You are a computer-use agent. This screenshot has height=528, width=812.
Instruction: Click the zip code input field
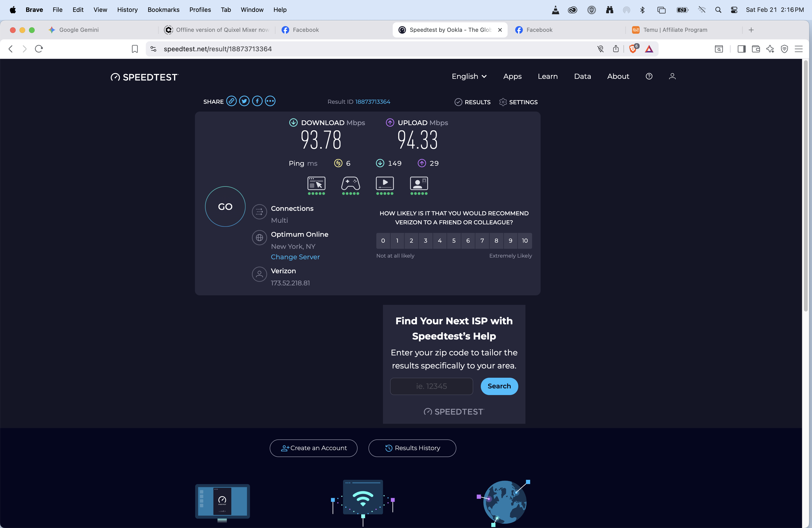pyautogui.click(x=431, y=386)
